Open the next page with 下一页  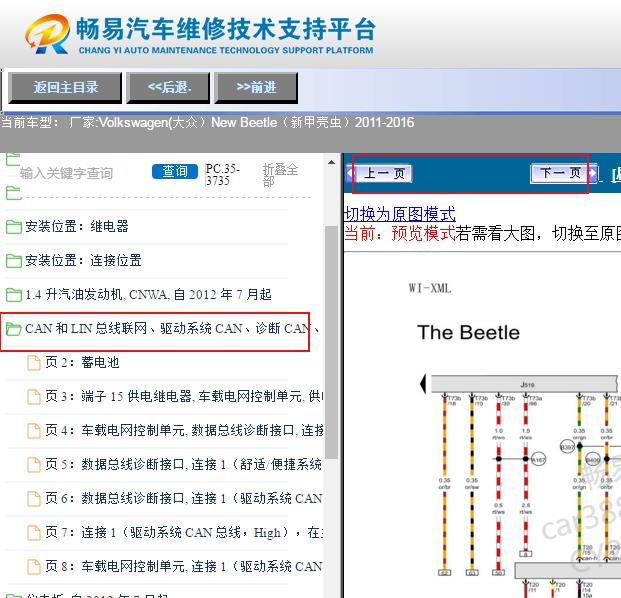coord(563,173)
